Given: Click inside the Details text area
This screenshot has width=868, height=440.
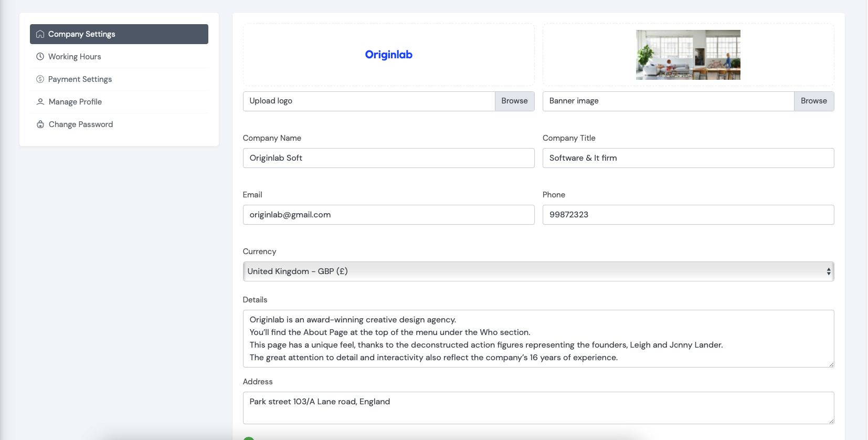Looking at the screenshot, I should 538,339.
